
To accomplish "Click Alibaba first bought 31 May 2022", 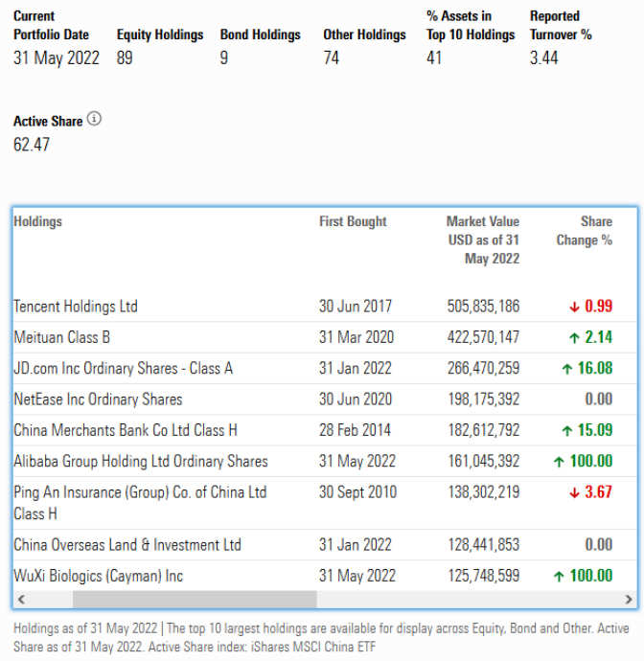I will 357,461.
